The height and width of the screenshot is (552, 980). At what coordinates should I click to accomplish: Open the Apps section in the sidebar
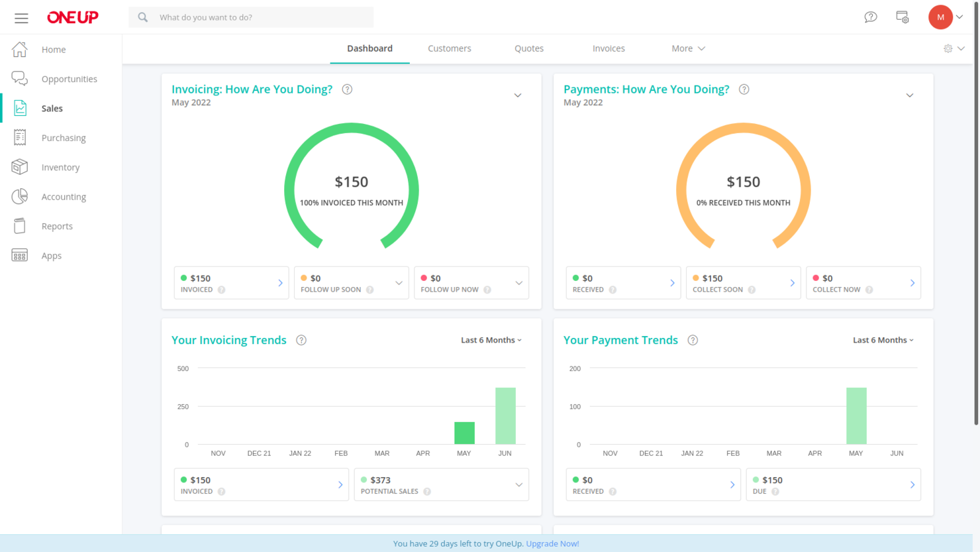tap(52, 255)
